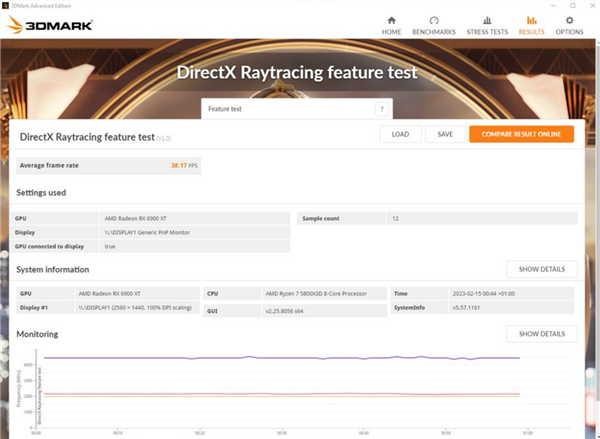Click the Feature test label box
600x439 pixels.
pyautogui.click(x=297, y=109)
